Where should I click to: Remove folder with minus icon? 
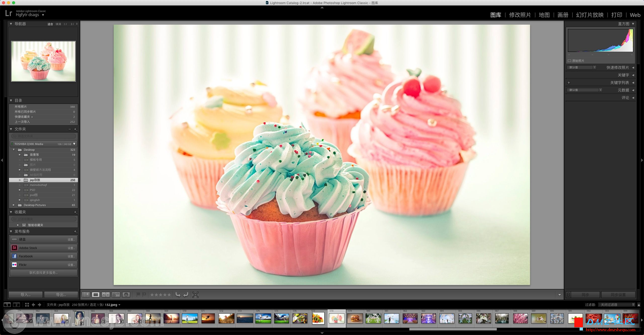coord(70,129)
